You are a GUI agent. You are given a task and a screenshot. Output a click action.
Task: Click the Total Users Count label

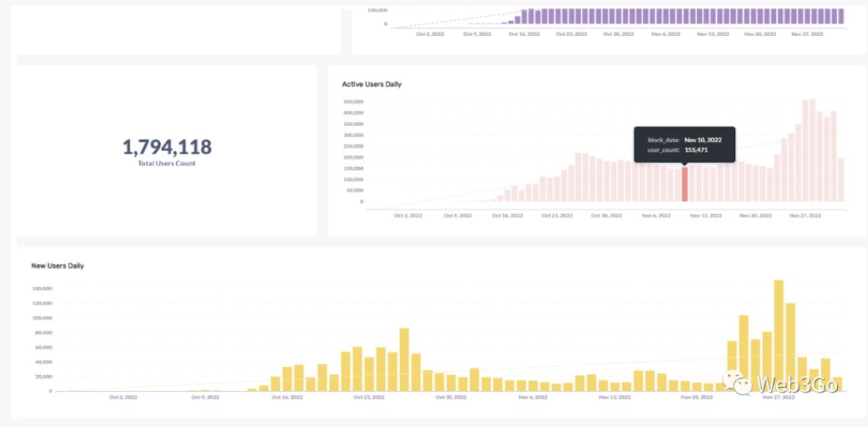(x=167, y=163)
